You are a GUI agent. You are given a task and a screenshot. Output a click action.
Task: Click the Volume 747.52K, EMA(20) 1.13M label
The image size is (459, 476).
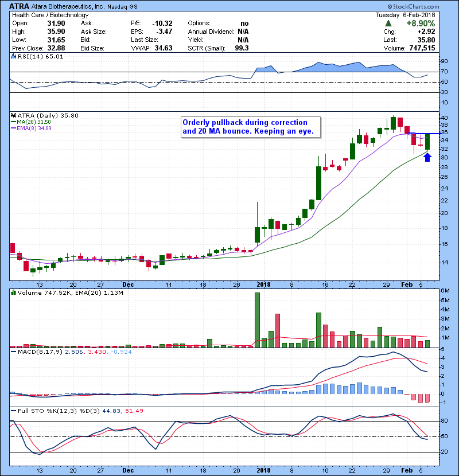[x=71, y=293]
